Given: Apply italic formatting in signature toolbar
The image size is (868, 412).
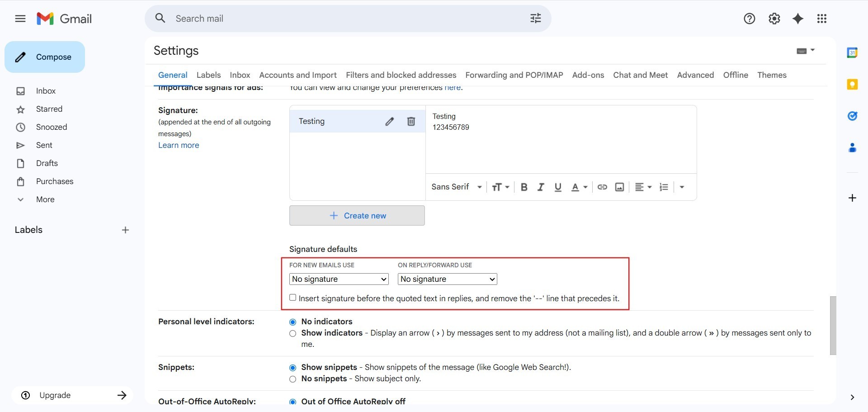Looking at the screenshot, I should coord(541,187).
